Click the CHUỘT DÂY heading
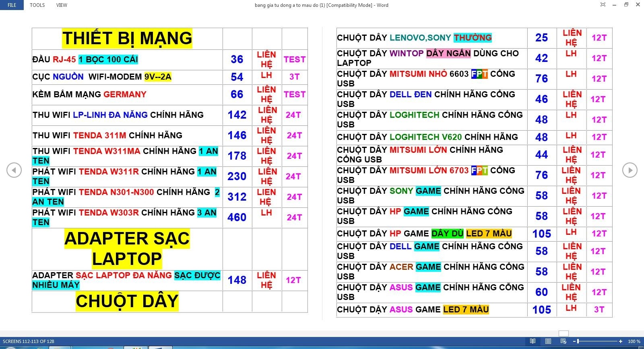This screenshot has height=349, width=644. click(x=127, y=301)
